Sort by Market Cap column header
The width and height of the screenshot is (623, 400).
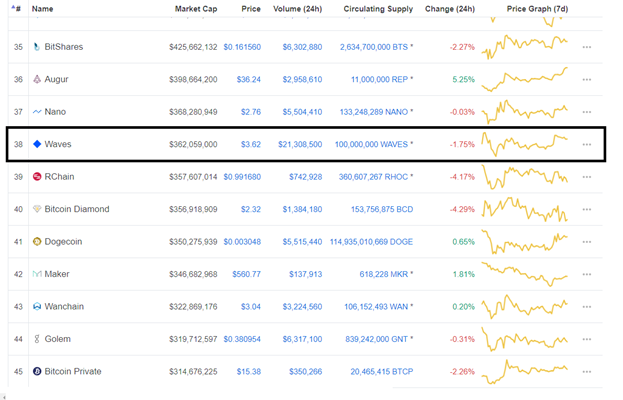[x=196, y=9]
